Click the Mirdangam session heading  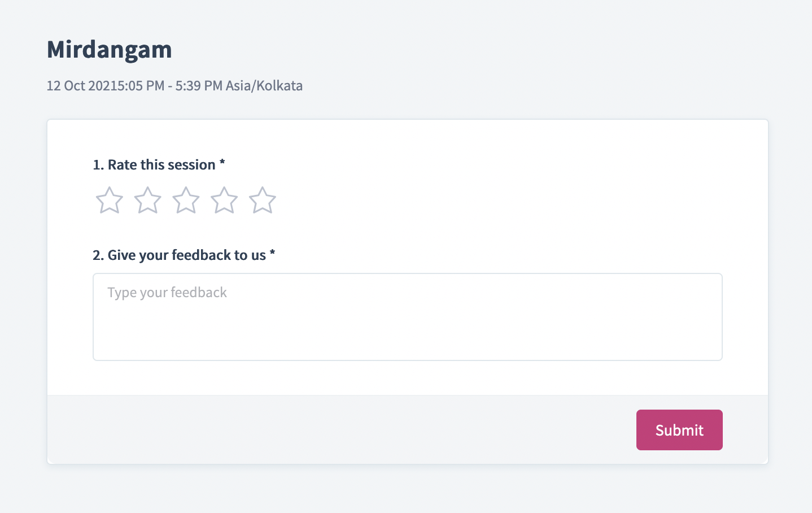click(x=110, y=50)
